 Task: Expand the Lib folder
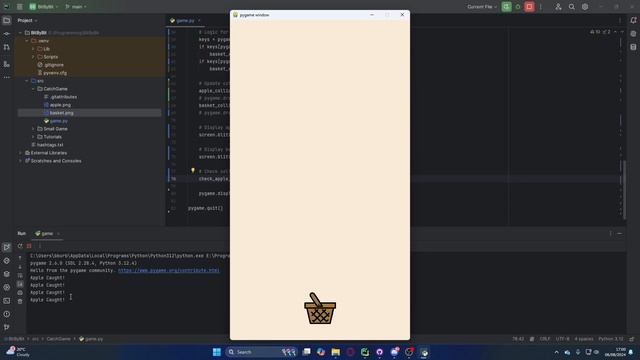[x=33, y=49]
